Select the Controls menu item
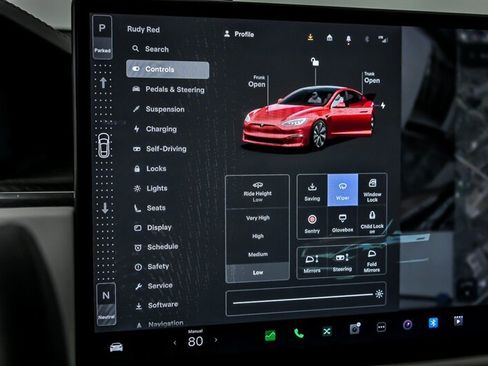488x366 pixels. click(x=168, y=69)
